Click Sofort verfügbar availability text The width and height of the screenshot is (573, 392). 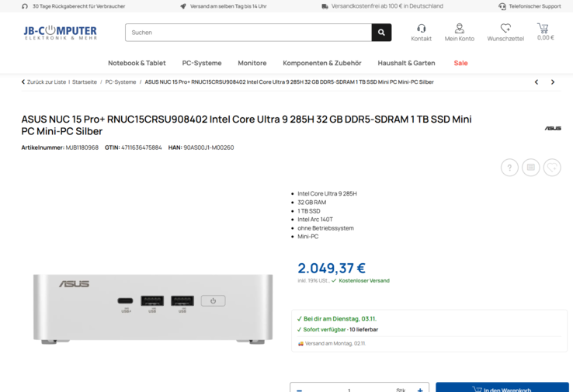325,330
